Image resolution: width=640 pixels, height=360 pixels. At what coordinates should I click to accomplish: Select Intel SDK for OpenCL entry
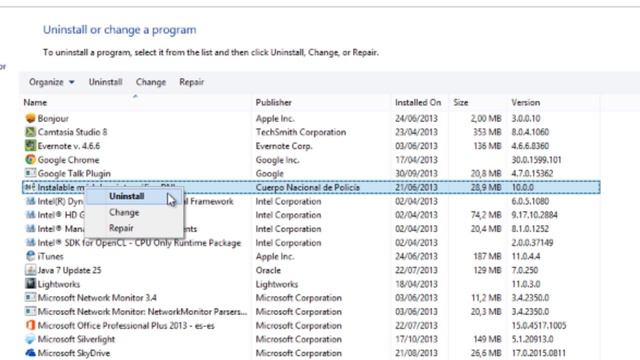139,242
